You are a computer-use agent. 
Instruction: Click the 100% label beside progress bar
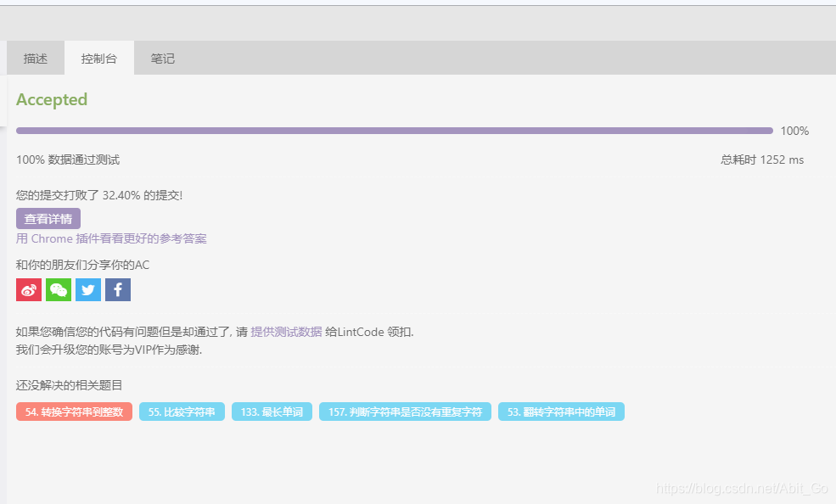pyautogui.click(x=795, y=131)
